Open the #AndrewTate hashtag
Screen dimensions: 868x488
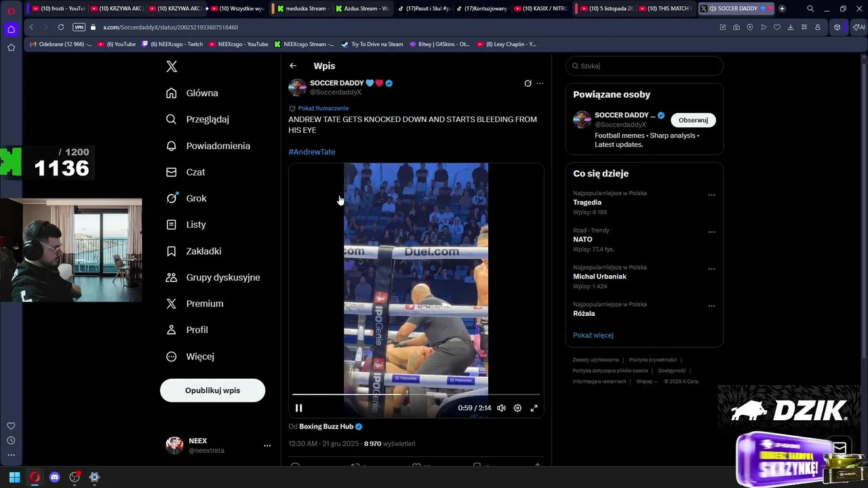[312, 152]
